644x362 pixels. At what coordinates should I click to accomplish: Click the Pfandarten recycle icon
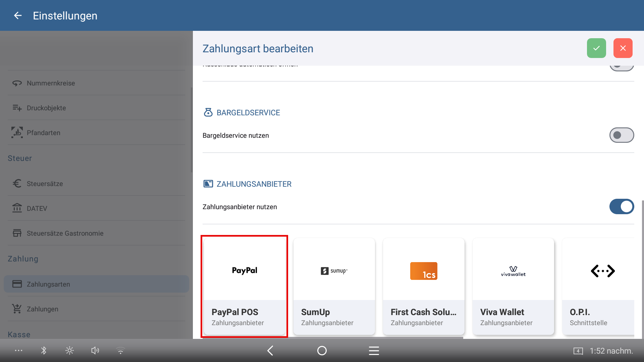click(17, 132)
